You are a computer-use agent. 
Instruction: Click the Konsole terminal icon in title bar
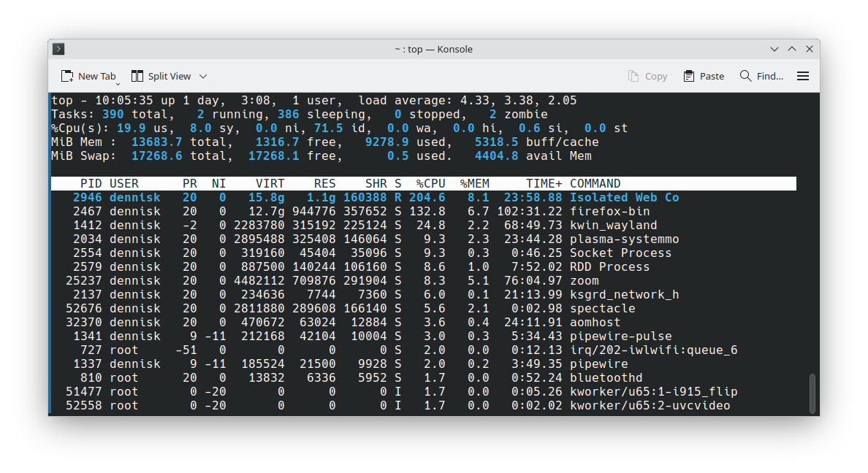coord(59,49)
